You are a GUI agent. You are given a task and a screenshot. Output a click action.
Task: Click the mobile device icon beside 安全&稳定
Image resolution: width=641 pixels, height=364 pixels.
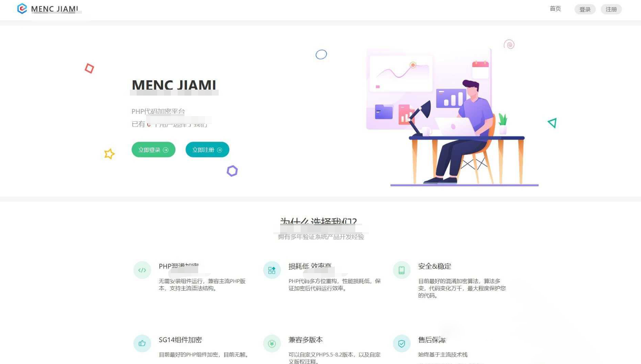[x=401, y=270]
